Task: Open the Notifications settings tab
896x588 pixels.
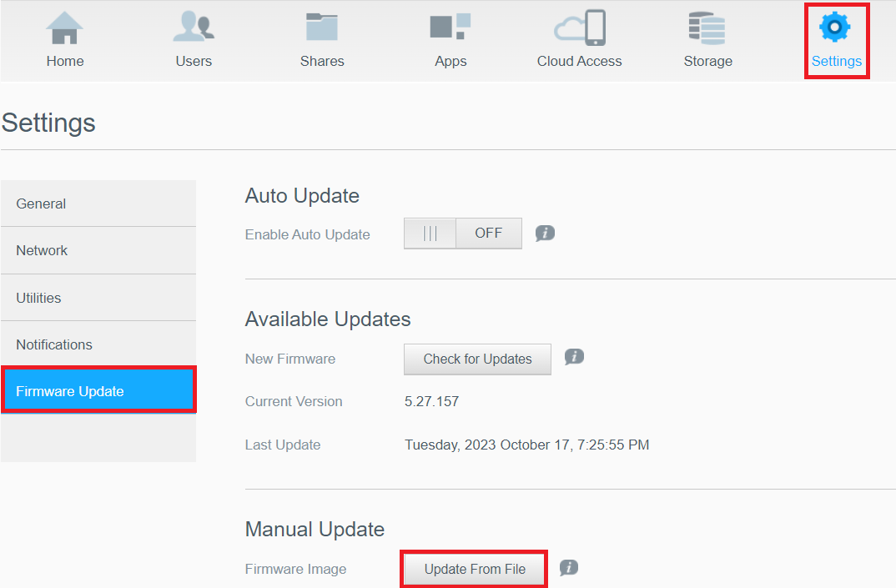Action: click(x=98, y=344)
